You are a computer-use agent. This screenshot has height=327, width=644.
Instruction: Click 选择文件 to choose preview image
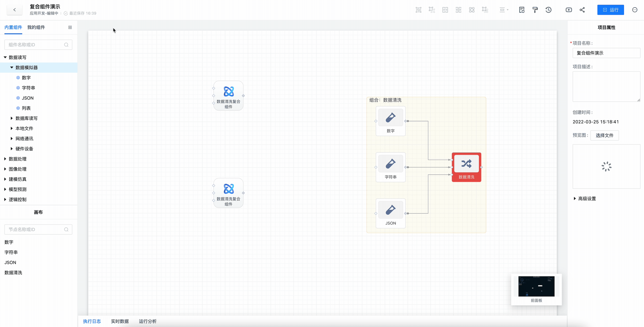click(x=604, y=135)
